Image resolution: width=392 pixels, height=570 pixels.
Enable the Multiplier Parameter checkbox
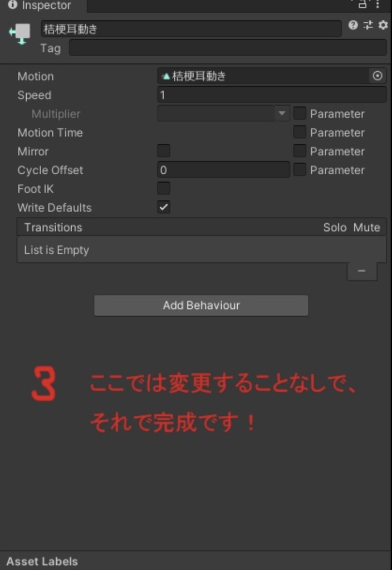pyautogui.click(x=300, y=113)
